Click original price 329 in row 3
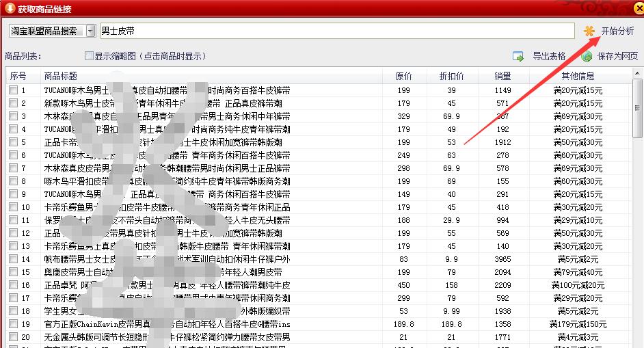This screenshot has width=644, height=348. pyautogui.click(x=404, y=116)
